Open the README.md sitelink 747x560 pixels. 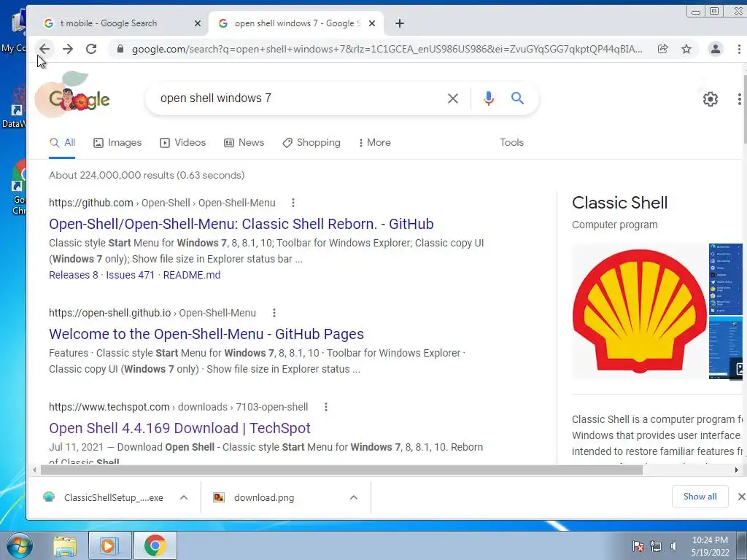click(192, 275)
